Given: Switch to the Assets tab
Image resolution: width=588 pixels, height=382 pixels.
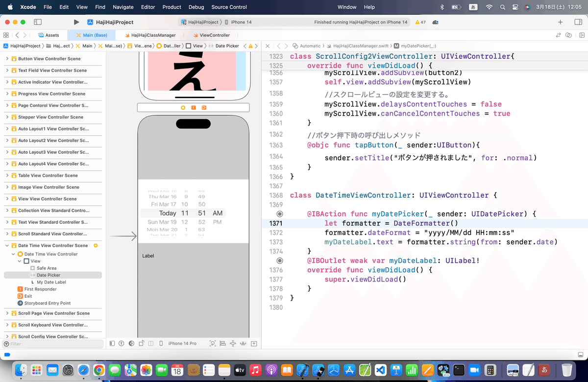Looking at the screenshot, I should (x=49, y=35).
